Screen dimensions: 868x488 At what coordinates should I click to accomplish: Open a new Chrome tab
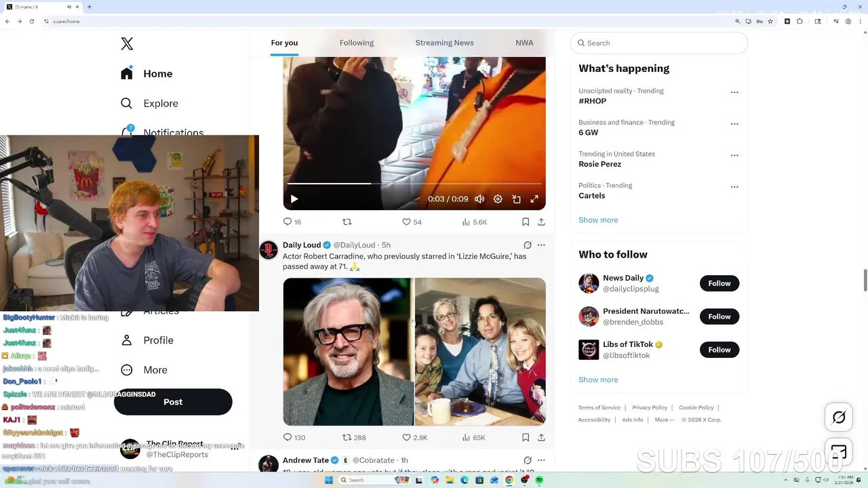[x=90, y=7]
